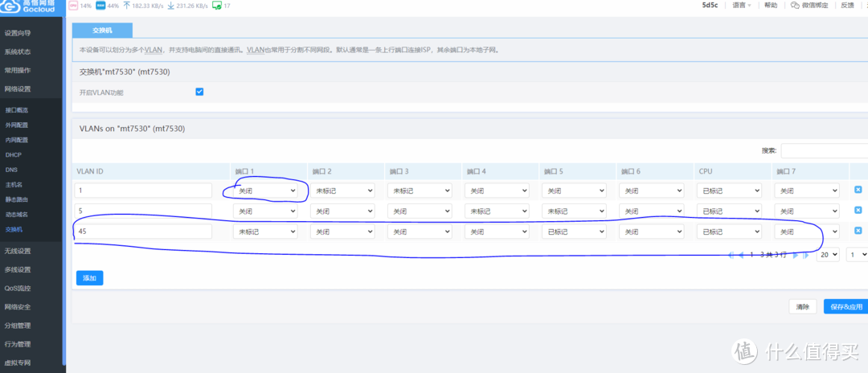The height and width of the screenshot is (373, 868).
Task: Open CPU dropdown for VLAN 1
Action: [729, 191]
